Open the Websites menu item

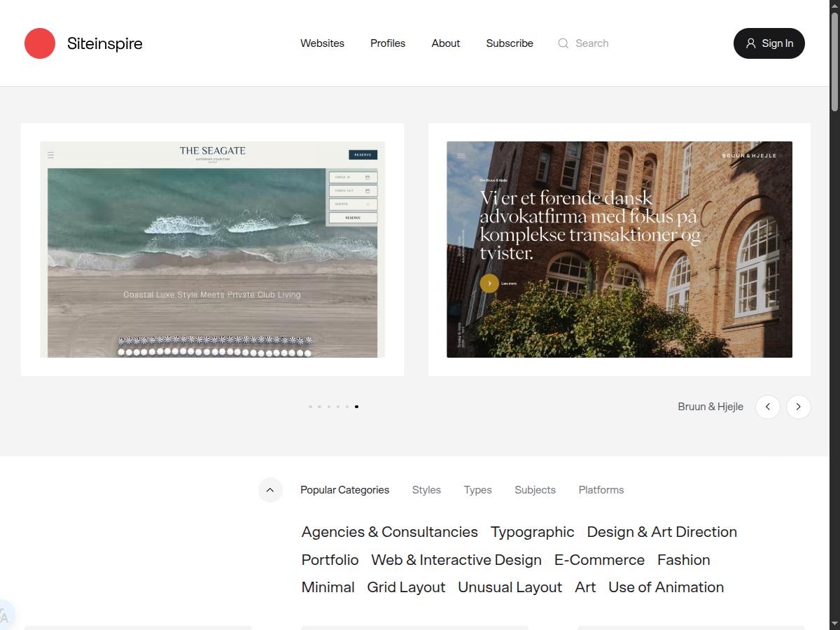click(x=322, y=43)
